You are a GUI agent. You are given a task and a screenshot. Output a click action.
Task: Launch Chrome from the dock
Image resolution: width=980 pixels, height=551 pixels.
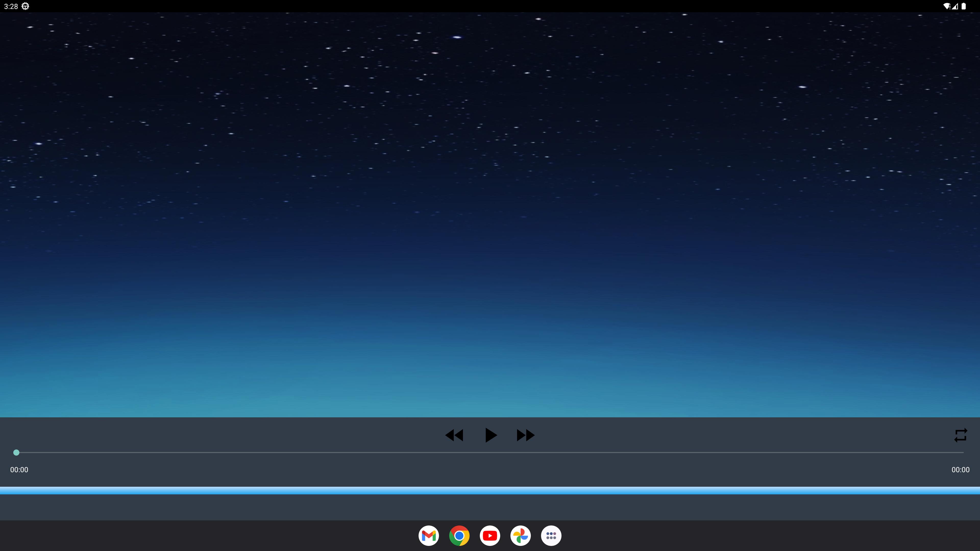click(x=459, y=535)
